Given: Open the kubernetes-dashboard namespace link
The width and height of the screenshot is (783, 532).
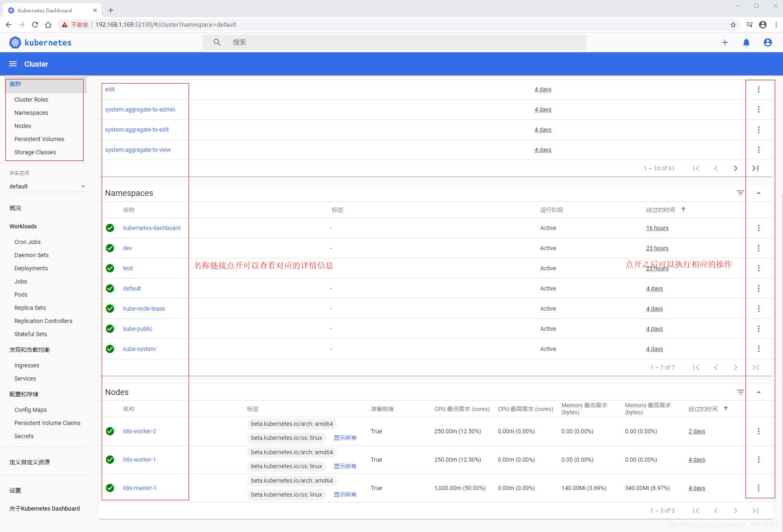Looking at the screenshot, I should 151,228.
